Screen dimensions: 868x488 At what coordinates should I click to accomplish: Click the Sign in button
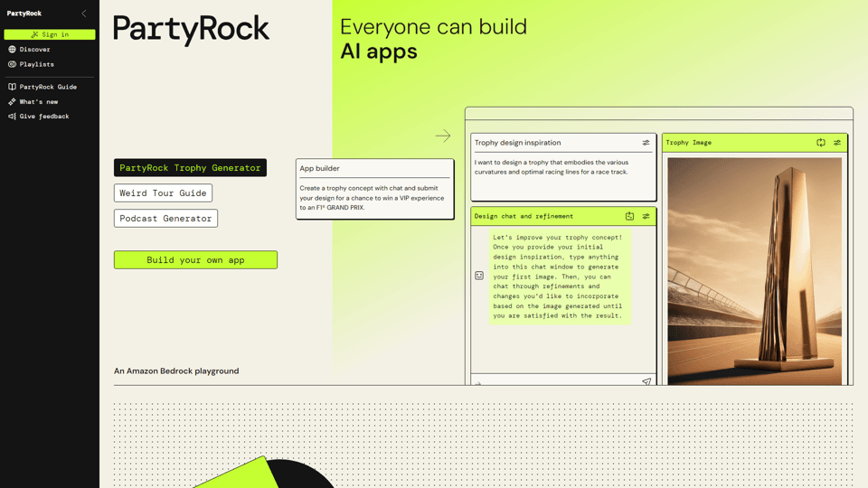point(50,34)
